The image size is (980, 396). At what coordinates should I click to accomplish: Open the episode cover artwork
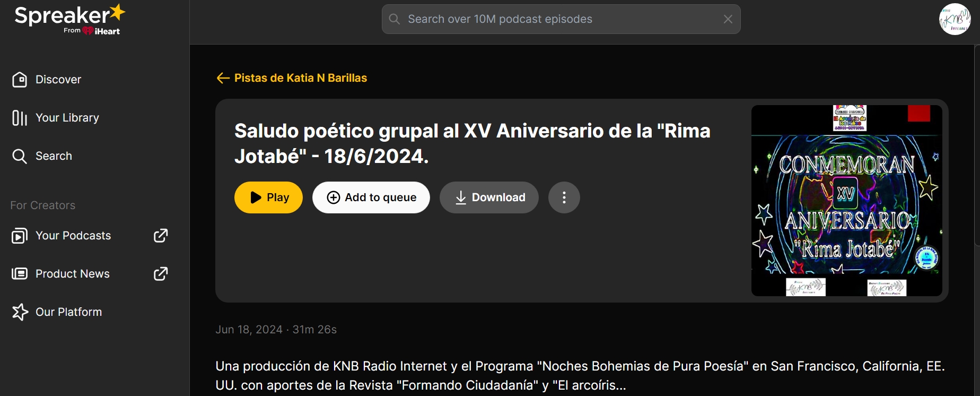847,201
